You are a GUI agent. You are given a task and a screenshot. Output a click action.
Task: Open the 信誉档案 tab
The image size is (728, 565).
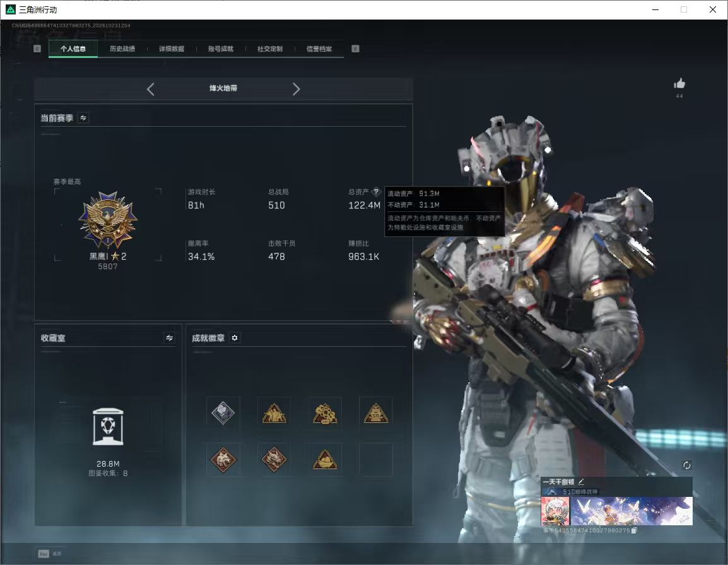319,49
